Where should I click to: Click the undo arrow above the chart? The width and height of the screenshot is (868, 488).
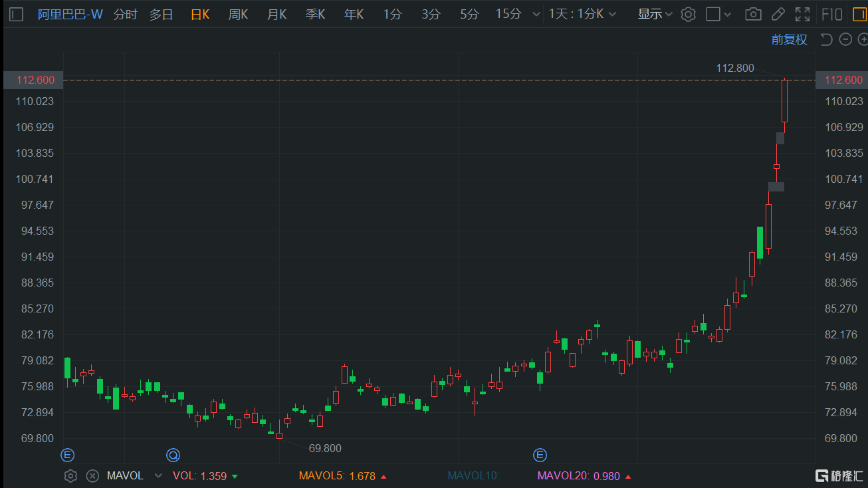pyautogui.click(x=825, y=39)
